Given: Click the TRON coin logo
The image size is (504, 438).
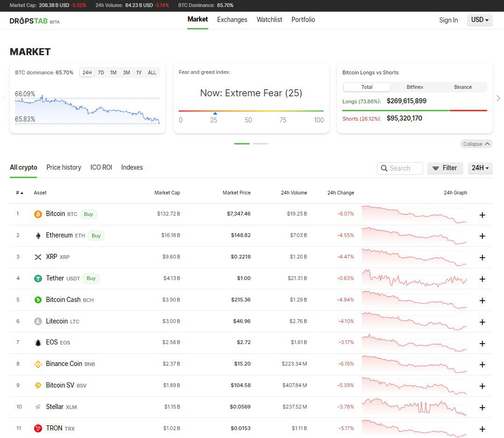Looking at the screenshot, I should click(38, 428).
